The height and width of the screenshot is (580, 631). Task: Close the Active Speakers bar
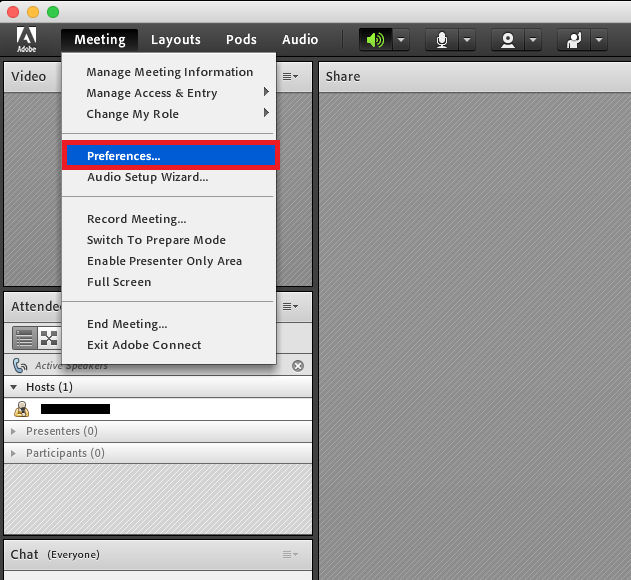point(298,365)
